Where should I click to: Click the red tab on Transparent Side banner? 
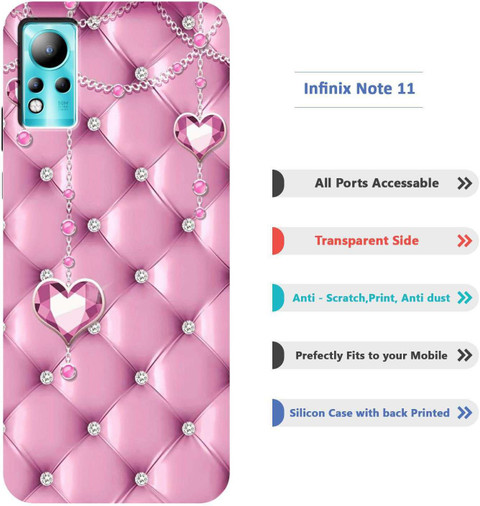[x=278, y=241]
